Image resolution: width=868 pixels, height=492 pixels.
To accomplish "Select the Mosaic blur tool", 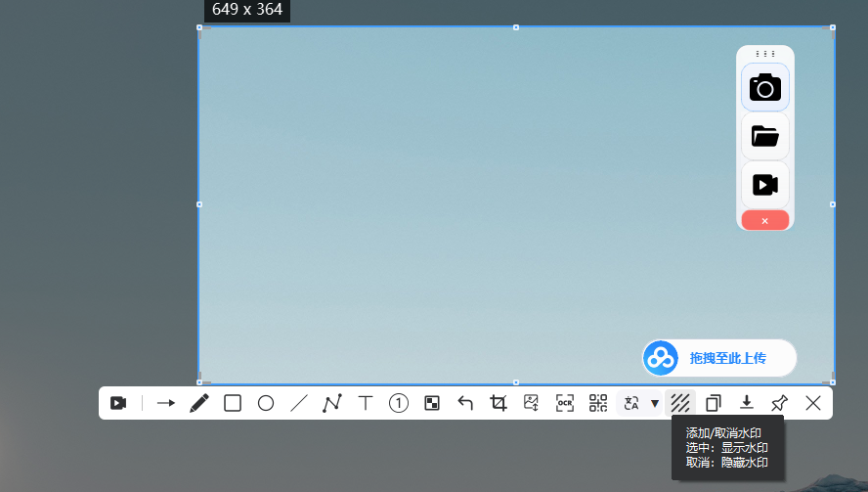I will coord(432,403).
